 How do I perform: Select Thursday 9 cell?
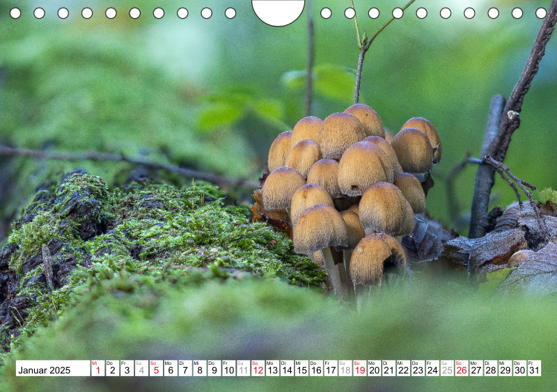214,368
